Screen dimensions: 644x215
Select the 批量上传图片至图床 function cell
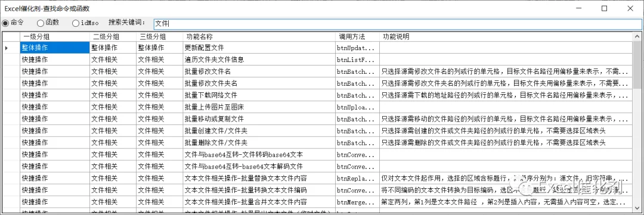pos(259,107)
